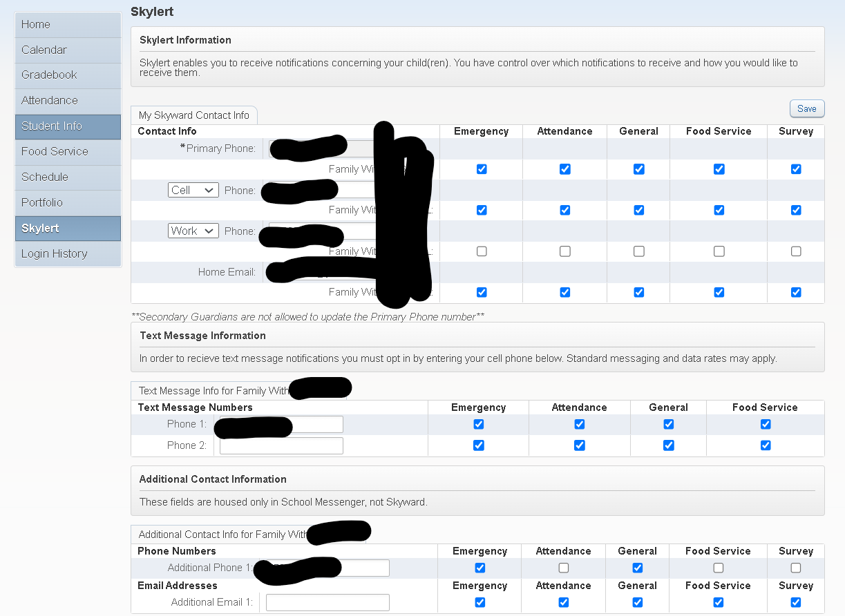Open Gradebook from the sidebar menu
Image resolution: width=845 pixels, height=616 pixels.
[68, 75]
